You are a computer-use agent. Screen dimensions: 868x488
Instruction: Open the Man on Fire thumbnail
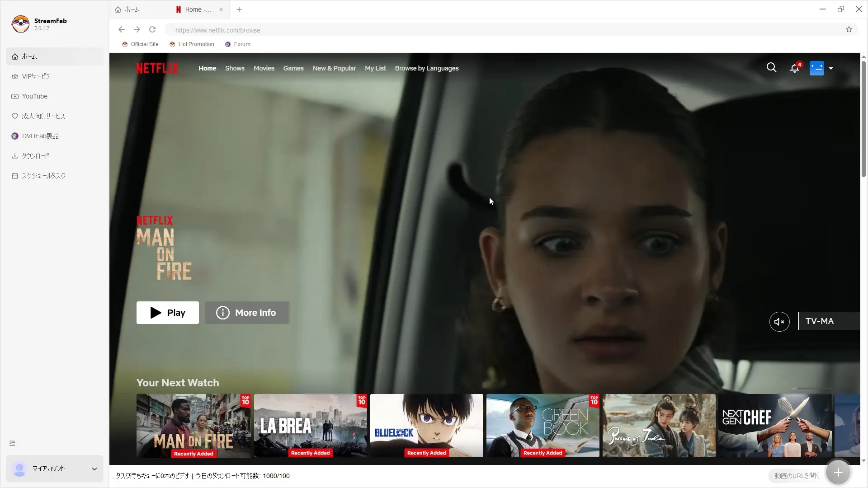[x=193, y=426]
